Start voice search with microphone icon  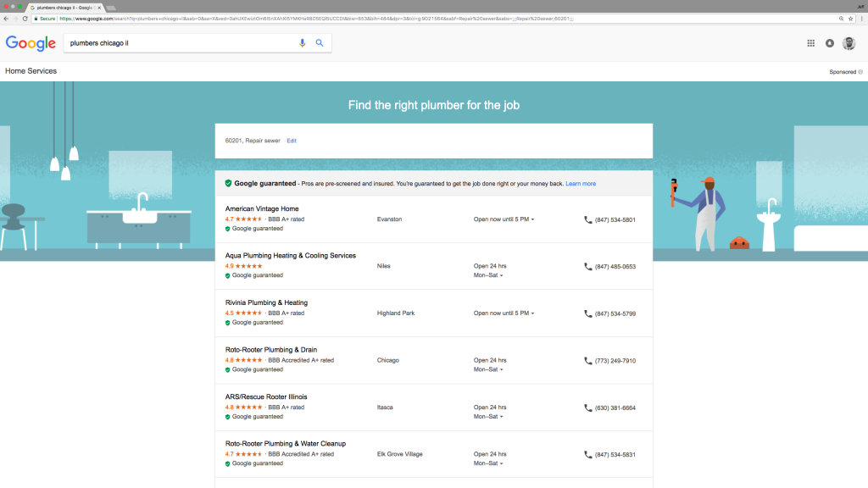coord(303,42)
